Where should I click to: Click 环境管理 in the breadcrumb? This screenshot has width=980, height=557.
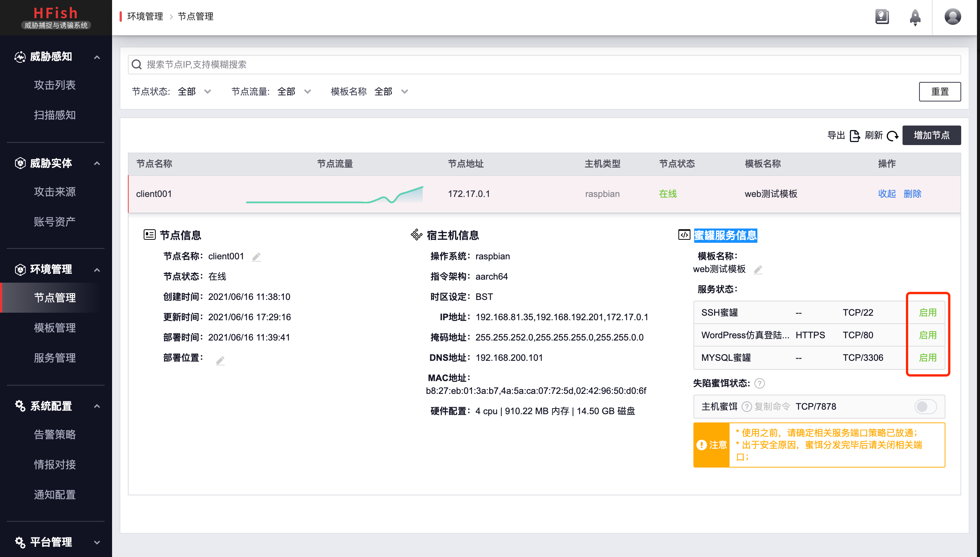click(145, 17)
